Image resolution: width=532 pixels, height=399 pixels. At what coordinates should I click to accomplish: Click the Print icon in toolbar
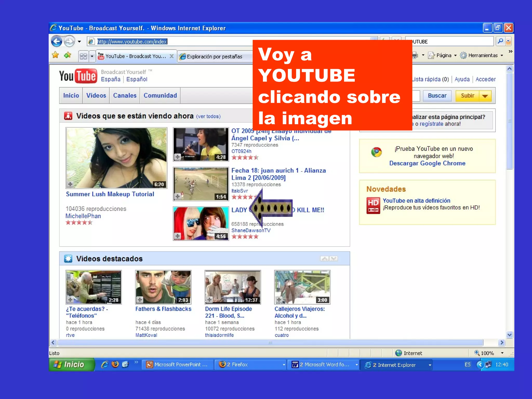click(x=415, y=55)
